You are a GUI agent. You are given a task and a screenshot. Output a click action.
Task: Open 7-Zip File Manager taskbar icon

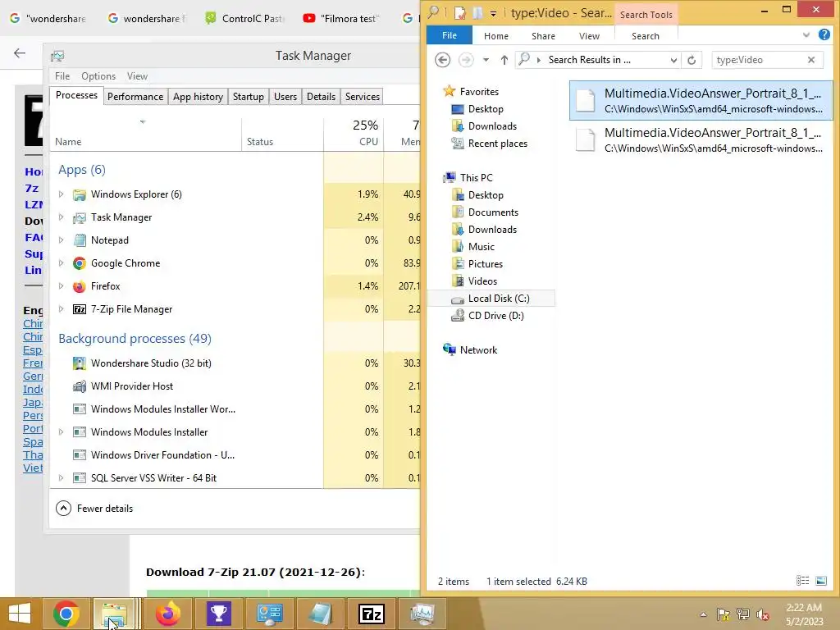click(x=372, y=614)
